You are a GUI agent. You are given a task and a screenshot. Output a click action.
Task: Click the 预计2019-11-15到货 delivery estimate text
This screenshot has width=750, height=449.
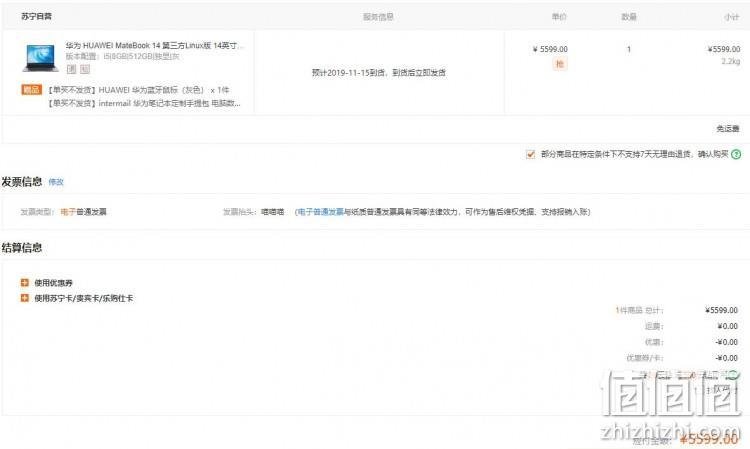[378, 73]
